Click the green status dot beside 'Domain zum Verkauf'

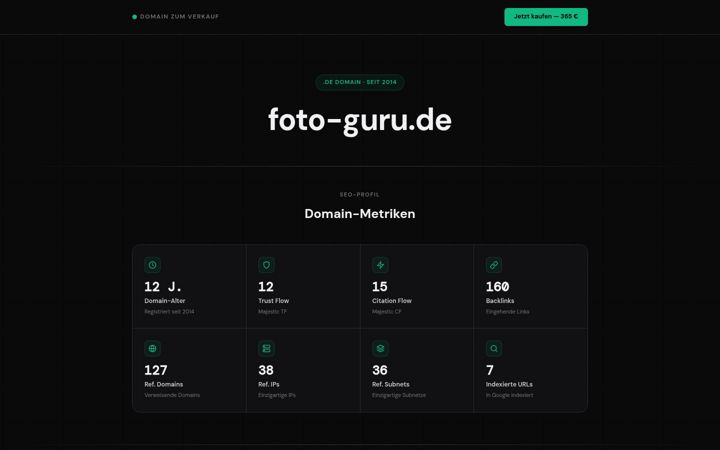(x=135, y=17)
